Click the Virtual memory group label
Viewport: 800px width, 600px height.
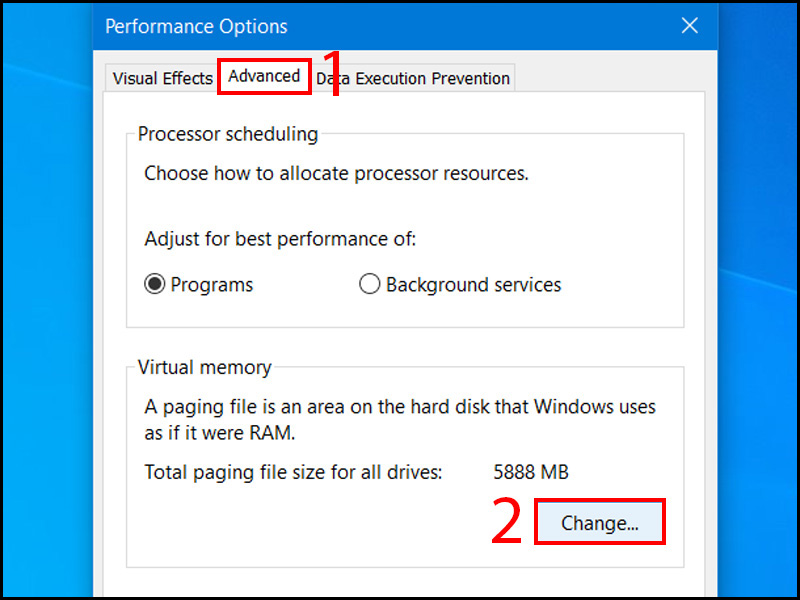tap(204, 368)
